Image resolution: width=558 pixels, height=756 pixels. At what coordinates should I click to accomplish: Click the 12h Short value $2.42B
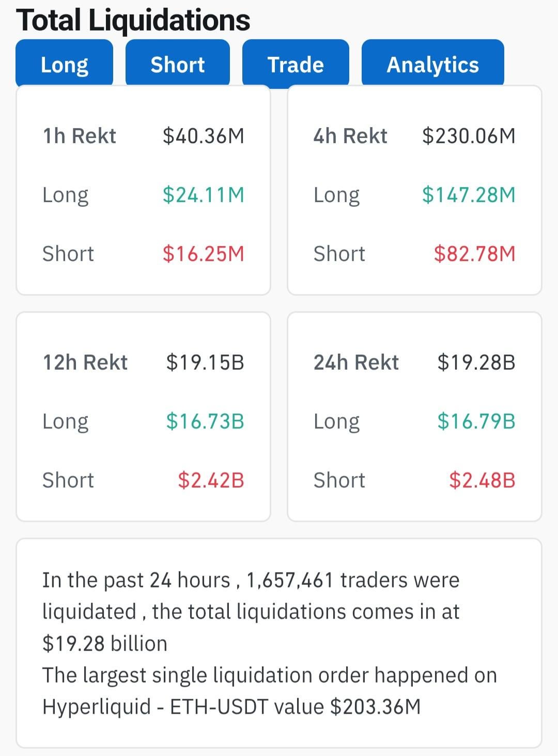click(211, 480)
